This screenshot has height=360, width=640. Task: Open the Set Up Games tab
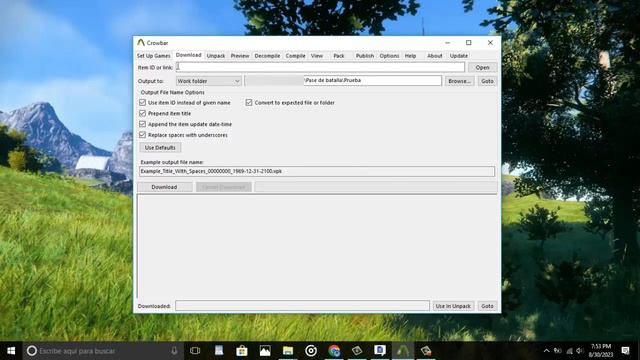tap(153, 56)
